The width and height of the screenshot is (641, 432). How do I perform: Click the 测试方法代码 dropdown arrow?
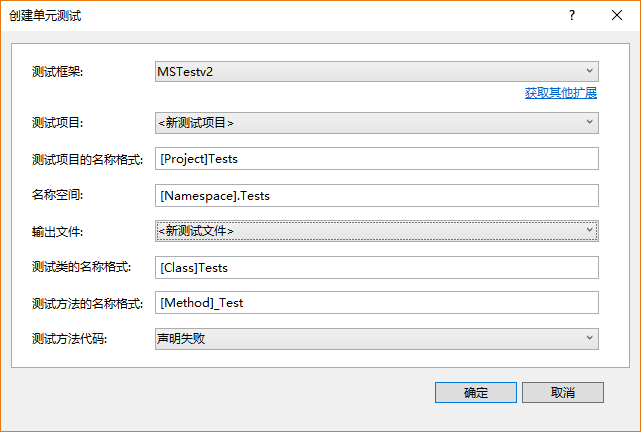point(589,339)
